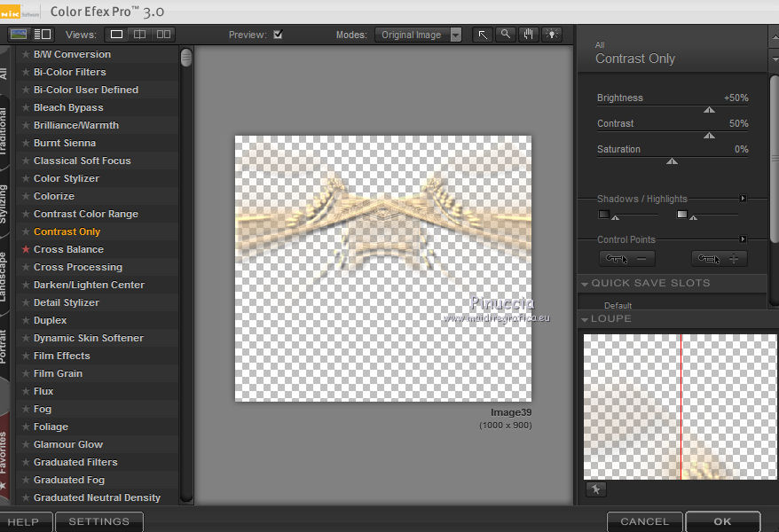Screen dimensions: 779x532
Task: Confirm with the OK button
Action: (723, 521)
